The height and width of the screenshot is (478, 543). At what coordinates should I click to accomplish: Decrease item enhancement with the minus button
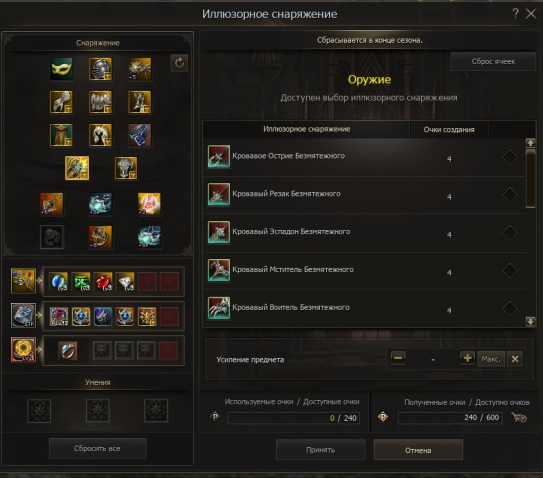point(398,358)
